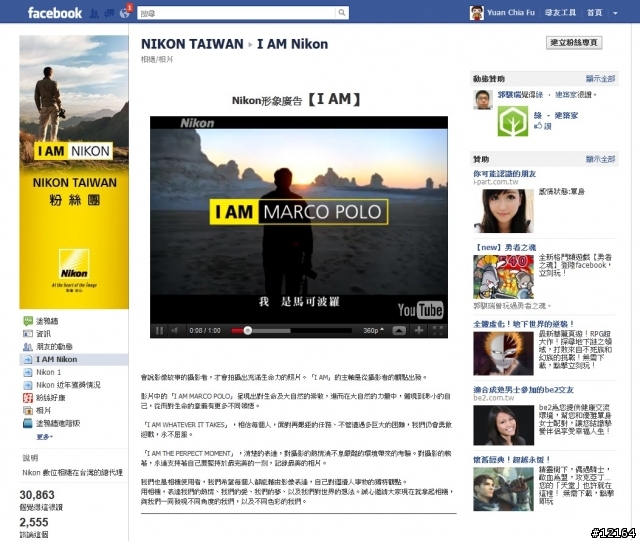
Task: Click the 2,555 talking count
Action: pos(34,522)
